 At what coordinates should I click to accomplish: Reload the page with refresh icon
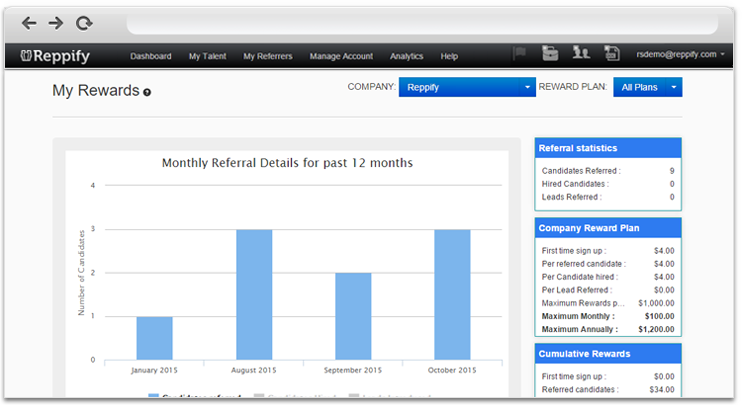click(x=84, y=22)
